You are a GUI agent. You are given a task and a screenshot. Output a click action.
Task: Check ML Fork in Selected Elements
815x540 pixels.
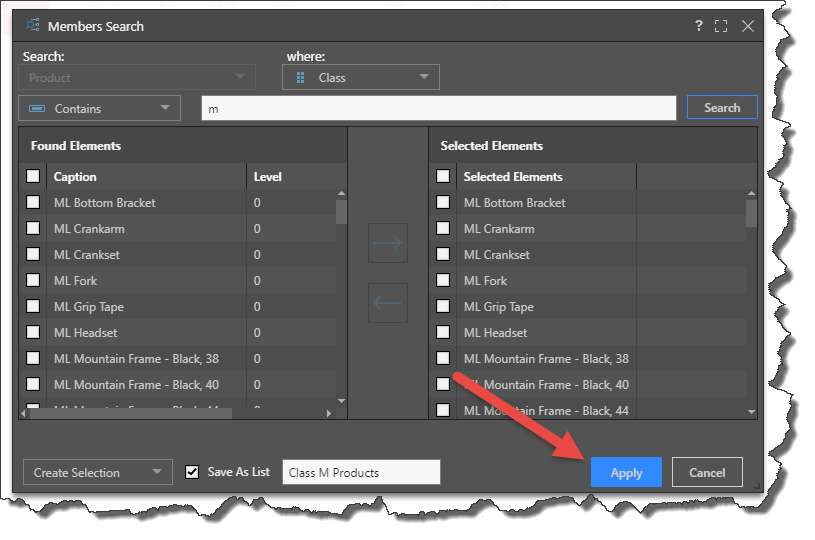click(443, 281)
